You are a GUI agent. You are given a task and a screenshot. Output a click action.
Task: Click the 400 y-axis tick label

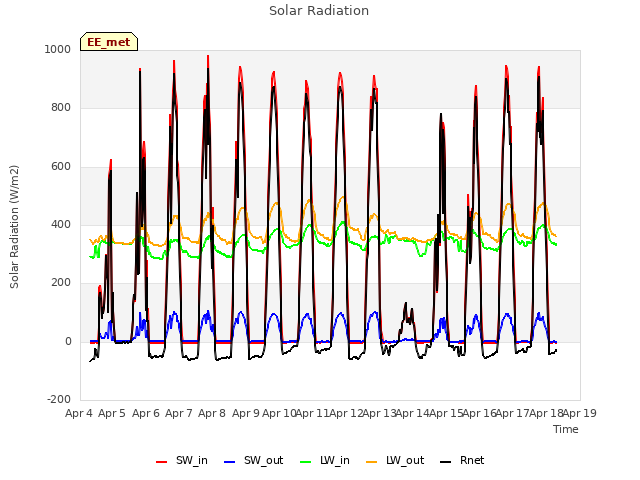(x=61, y=224)
